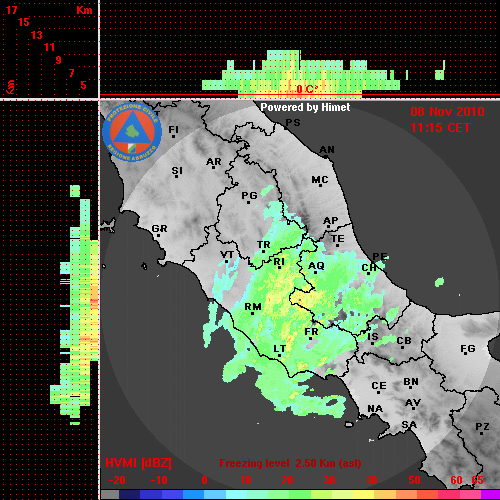Viewport: 500px width, 500px height.
Task: Click the 'PE' city marker
Action: [380, 257]
